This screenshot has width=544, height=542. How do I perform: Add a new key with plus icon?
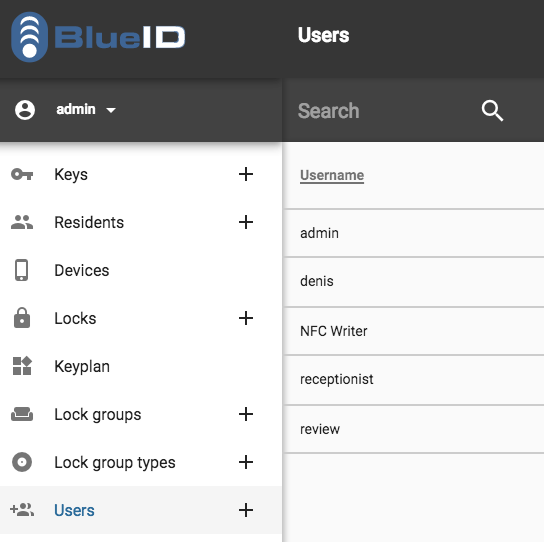246,174
